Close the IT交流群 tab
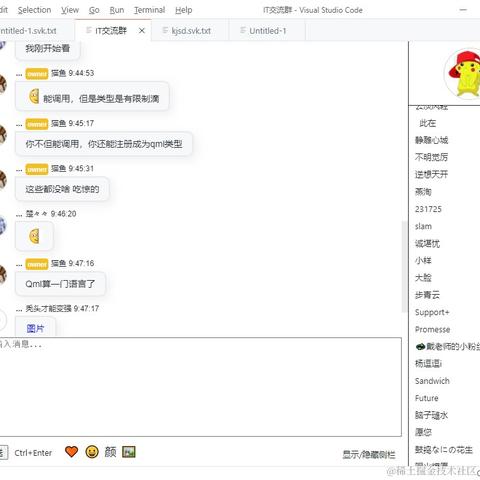 (x=142, y=31)
